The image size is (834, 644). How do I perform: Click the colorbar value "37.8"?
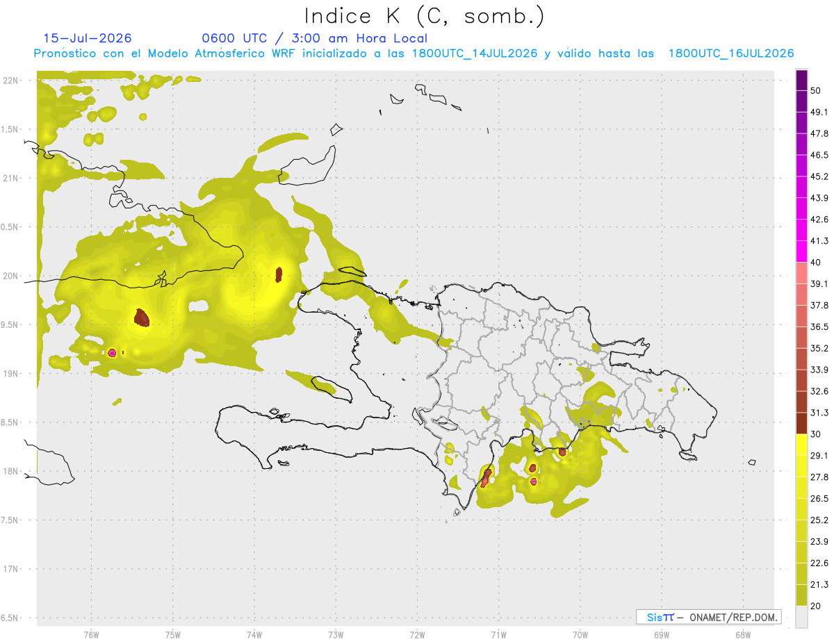819,306
